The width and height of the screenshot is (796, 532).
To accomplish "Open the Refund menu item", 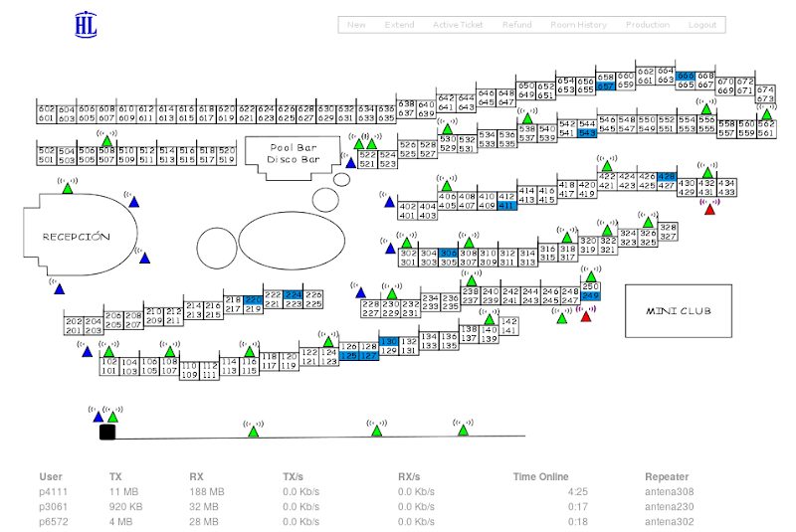I will [516, 25].
